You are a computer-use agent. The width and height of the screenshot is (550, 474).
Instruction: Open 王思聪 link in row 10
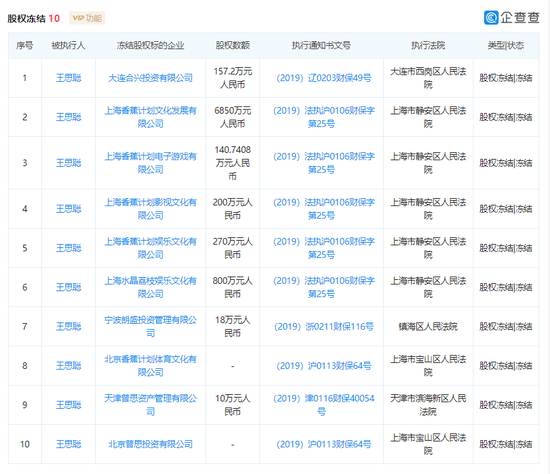point(68,445)
